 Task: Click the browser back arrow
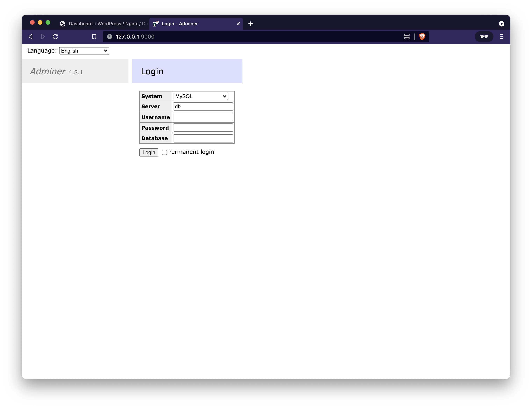click(31, 37)
